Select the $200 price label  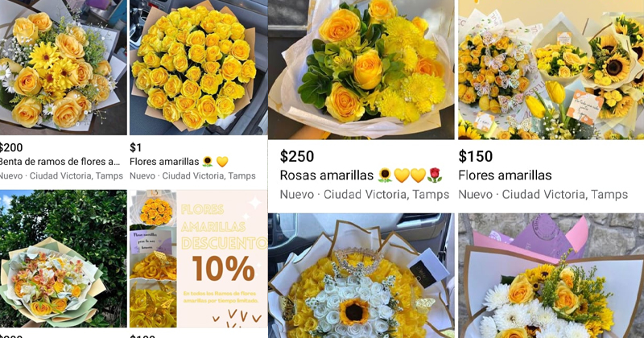(x=11, y=147)
